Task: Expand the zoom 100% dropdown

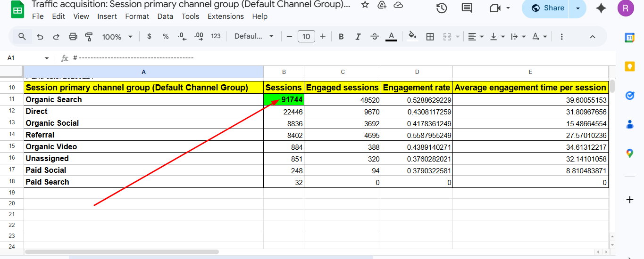Action: click(x=117, y=37)
